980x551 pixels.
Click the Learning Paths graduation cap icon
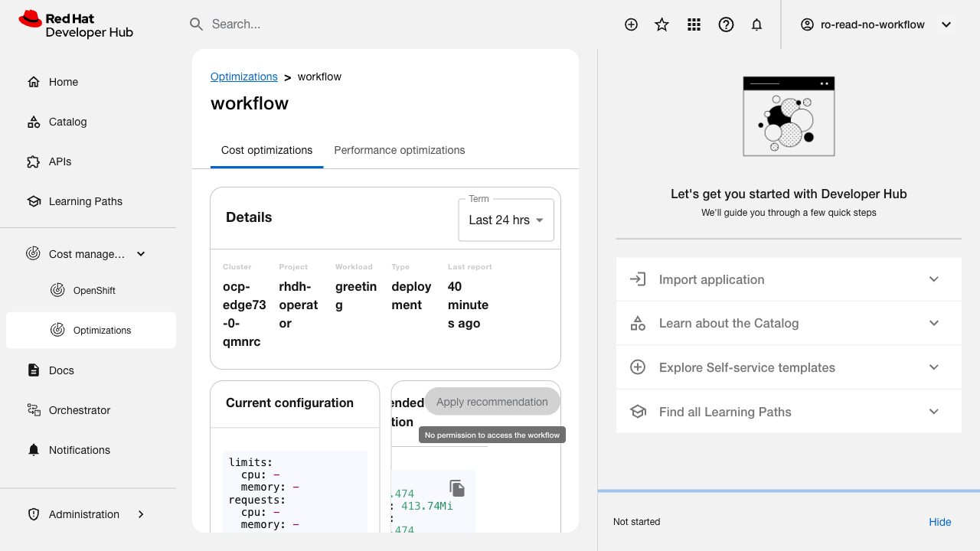click(34, 201)
